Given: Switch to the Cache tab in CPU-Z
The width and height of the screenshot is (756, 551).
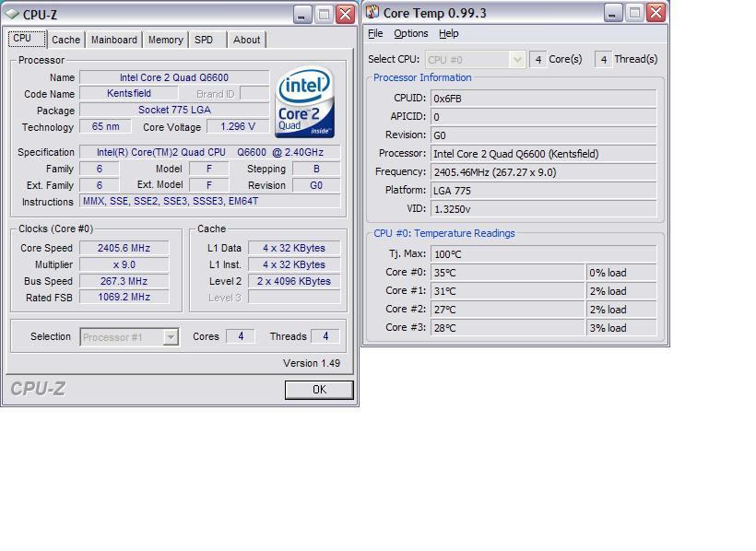Looking at the screenshot, I should point(66,40).
